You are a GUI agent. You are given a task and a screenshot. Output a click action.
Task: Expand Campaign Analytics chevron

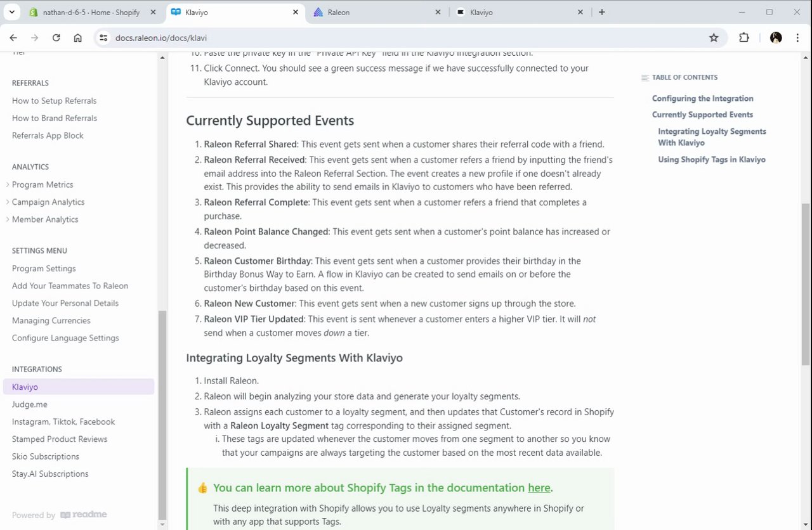coord(8,202)
